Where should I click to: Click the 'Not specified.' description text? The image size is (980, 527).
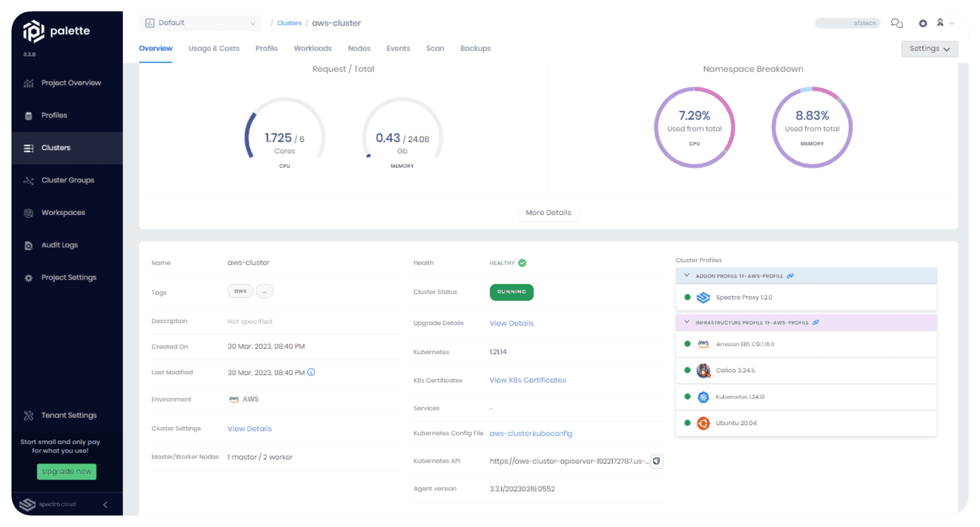[250, 321]
